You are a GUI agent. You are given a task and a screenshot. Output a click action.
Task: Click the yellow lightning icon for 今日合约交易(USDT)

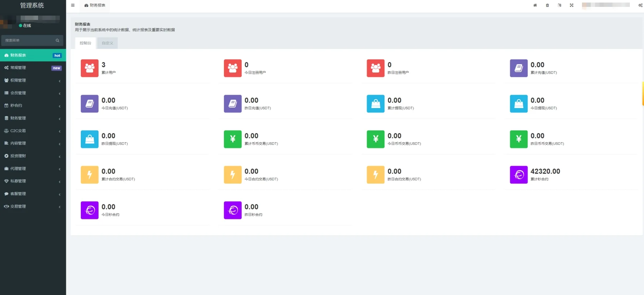(233, 175)
